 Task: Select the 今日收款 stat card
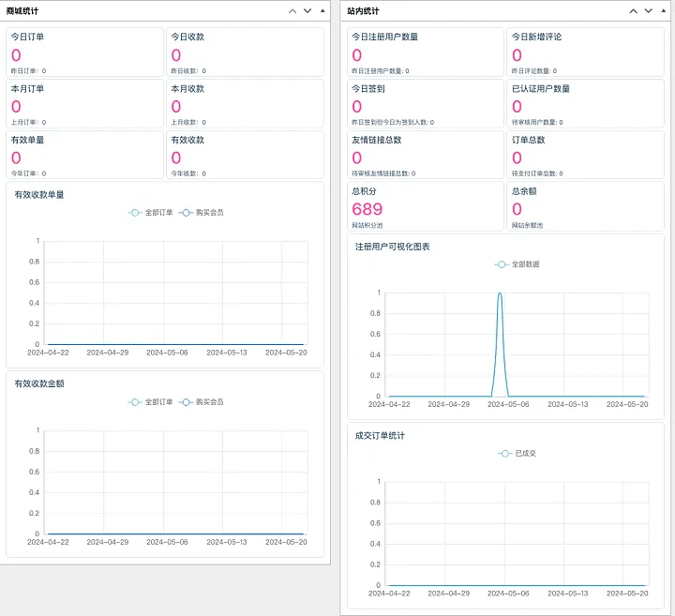(x=245, y=53)
